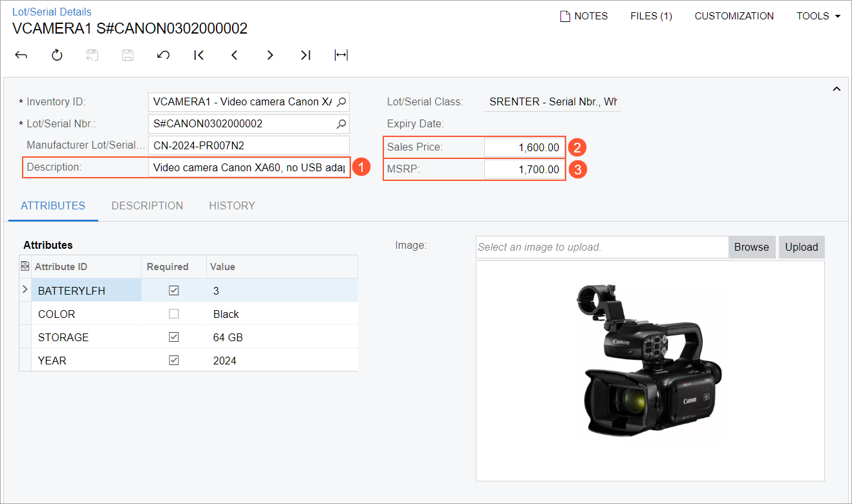Image resolution: width=852 pixels, height=504 pixels.
Task: Click the Save and Close toolbar icon
Action: click(x=92, y=56)
